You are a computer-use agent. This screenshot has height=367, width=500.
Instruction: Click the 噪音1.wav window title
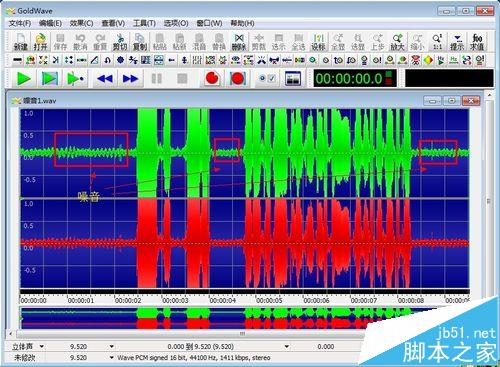point(39,101)
